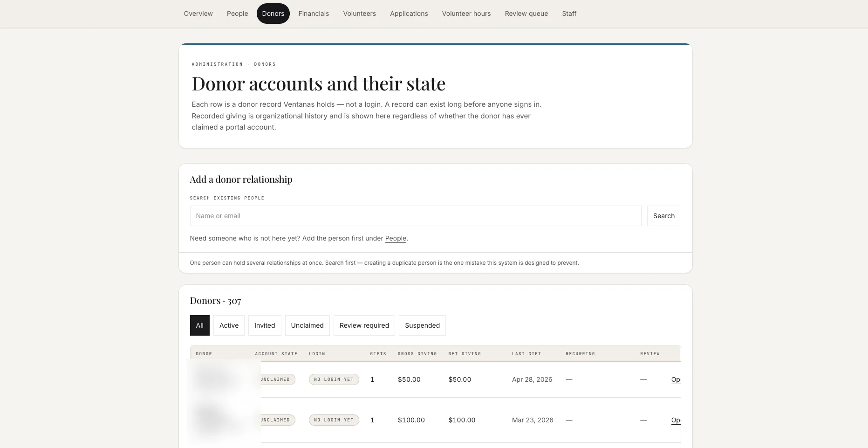Switch to Volunteers tab
The height and width of the screenshot is (448, 868).
point(359,14)
